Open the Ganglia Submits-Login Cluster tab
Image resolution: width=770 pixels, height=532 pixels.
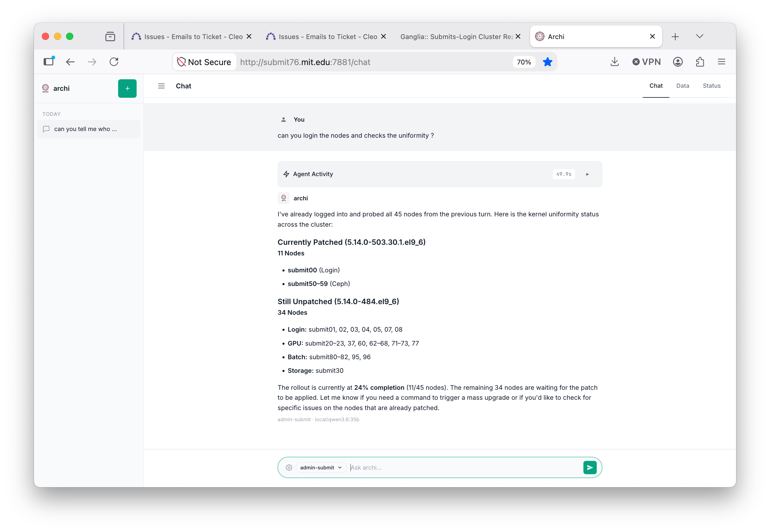click(x=457, y=37)
